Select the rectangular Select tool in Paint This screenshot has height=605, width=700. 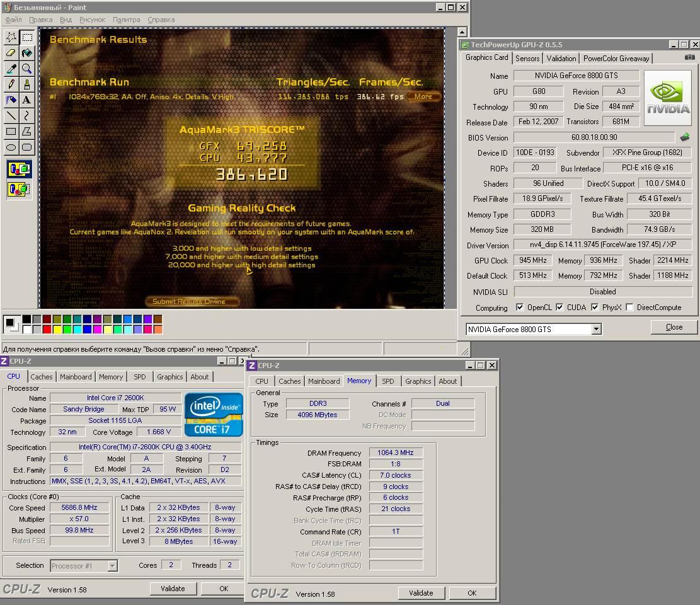[x=27, y=37]
